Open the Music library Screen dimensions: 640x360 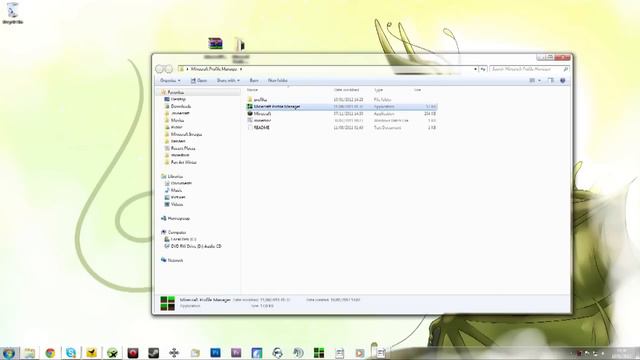point(176,190)
